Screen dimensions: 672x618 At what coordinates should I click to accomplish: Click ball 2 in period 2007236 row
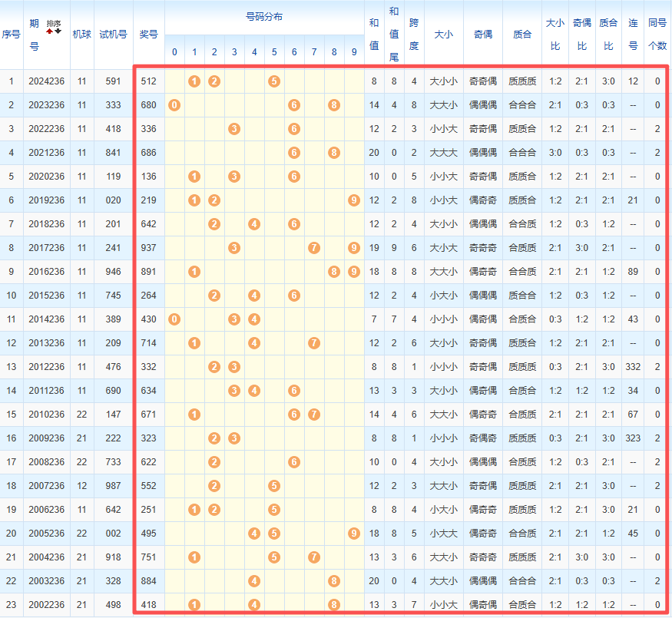(214, 486)
